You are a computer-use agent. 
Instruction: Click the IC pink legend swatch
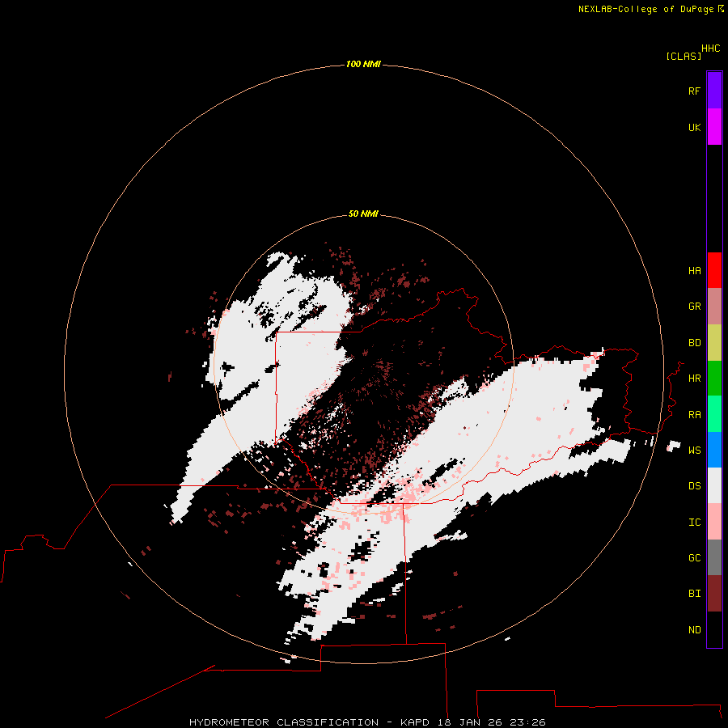pos(714,522)
